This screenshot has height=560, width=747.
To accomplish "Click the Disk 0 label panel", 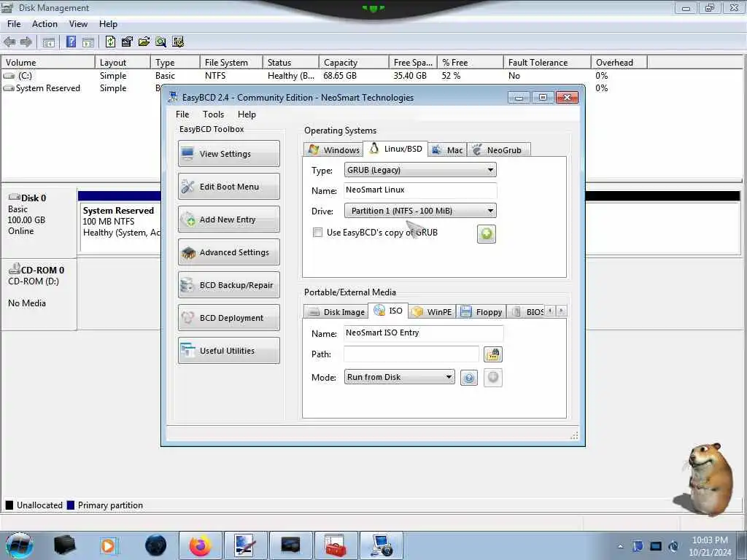I will [39, 222].
